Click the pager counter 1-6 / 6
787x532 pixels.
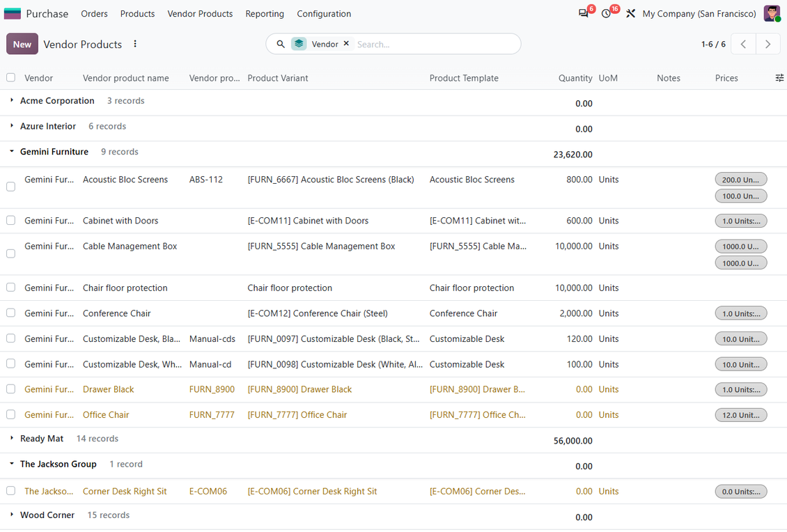(713, 44)
